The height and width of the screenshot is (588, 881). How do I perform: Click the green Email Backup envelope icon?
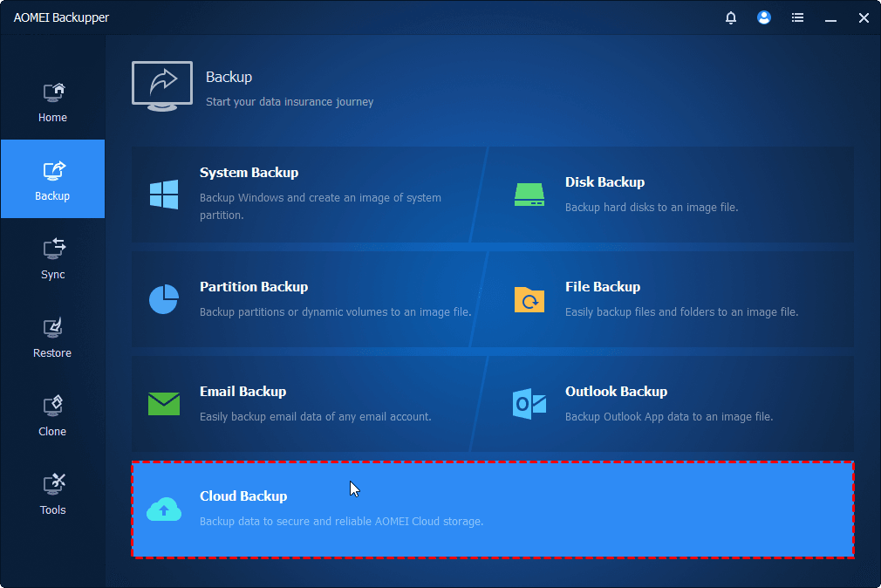(164, 404)
